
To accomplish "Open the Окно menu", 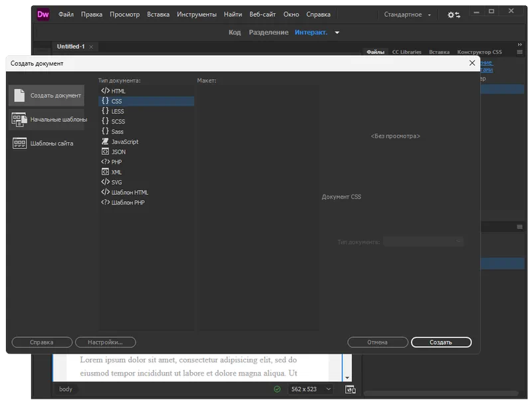I will pos(291,15).
